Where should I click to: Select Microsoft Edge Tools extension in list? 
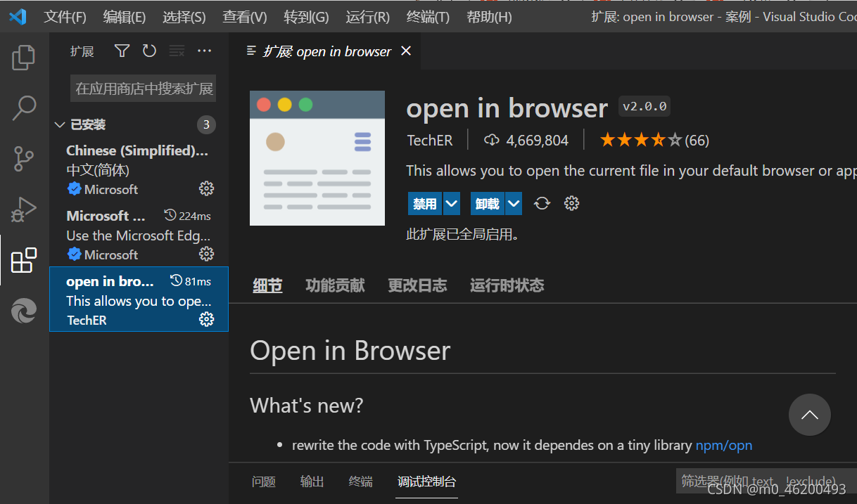click(x=139, y=235)
